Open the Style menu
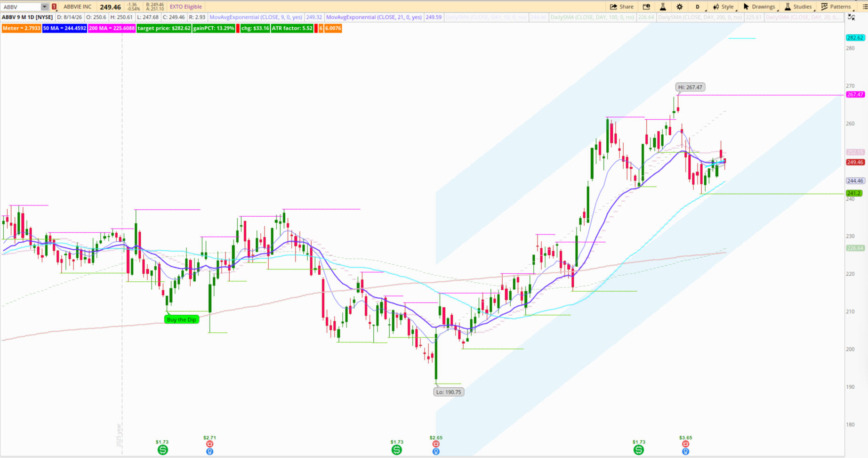Image resolution: width=868 pixels, height=458 pixels. (x=723, y=7)
